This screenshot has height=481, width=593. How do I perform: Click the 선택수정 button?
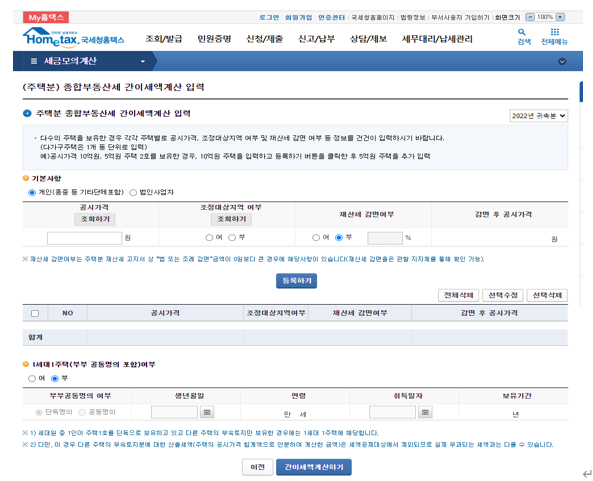pos(503,295)
